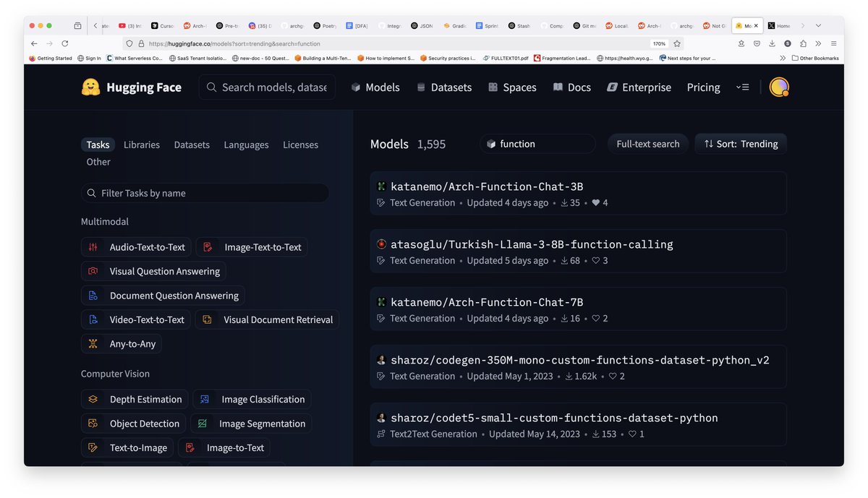Open the Models nav item
This screenshot has width=868, height=498.
(x=375, y=87)
